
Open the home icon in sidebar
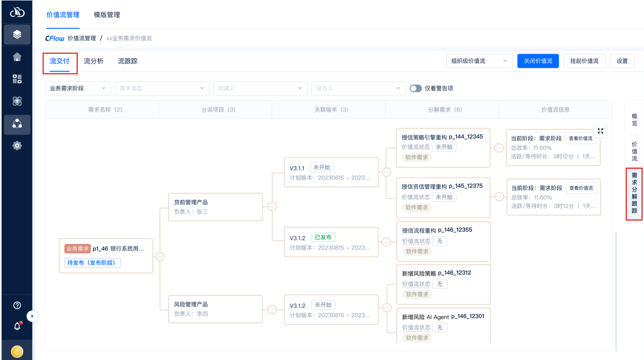click(17, 57)
